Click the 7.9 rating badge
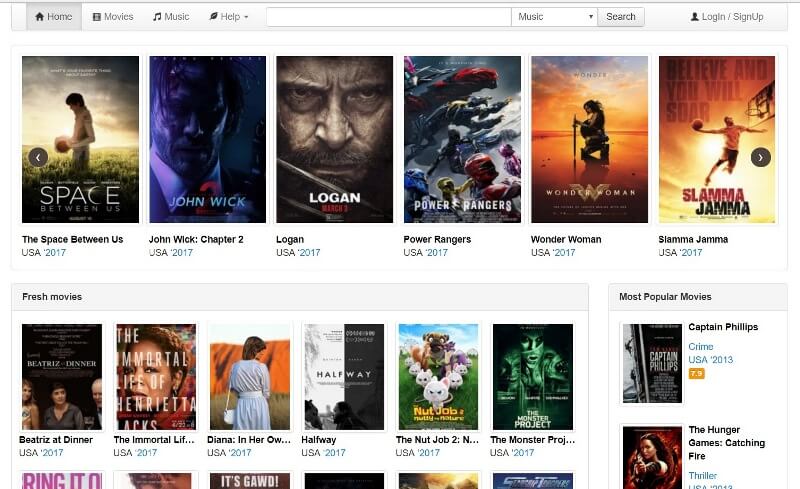The image size is (800, 489). [x=696, y=374]
